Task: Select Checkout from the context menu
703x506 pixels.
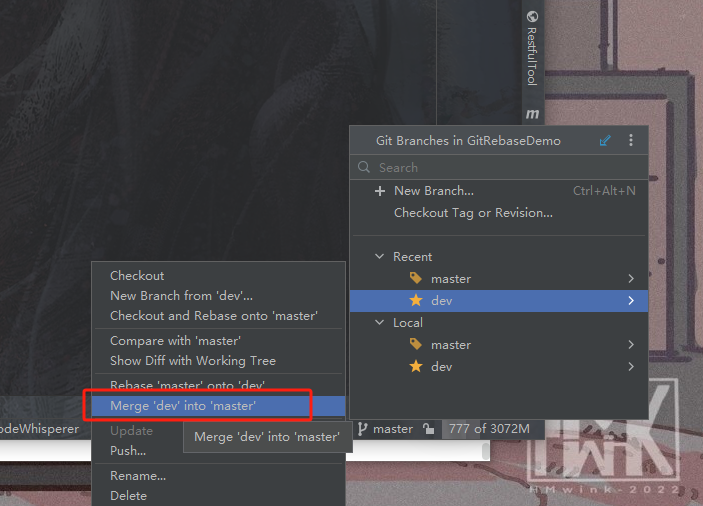Action: click(137, 276)
